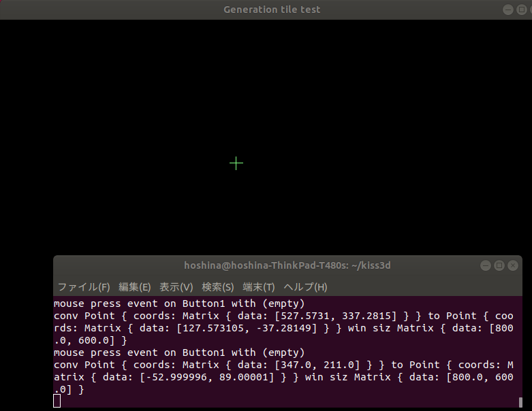Click the value -37.28149 in terminal output
The image size is (532, 411).
(x=283, y=328)
